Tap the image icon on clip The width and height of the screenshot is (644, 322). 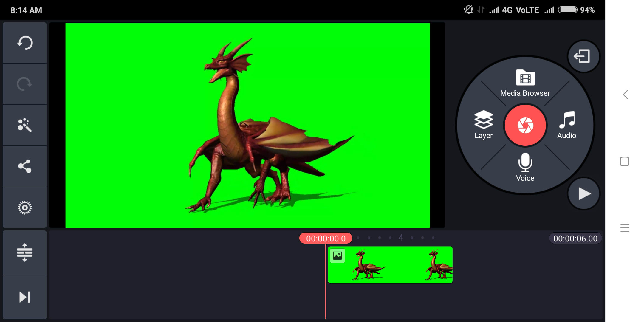pos(338,256)
